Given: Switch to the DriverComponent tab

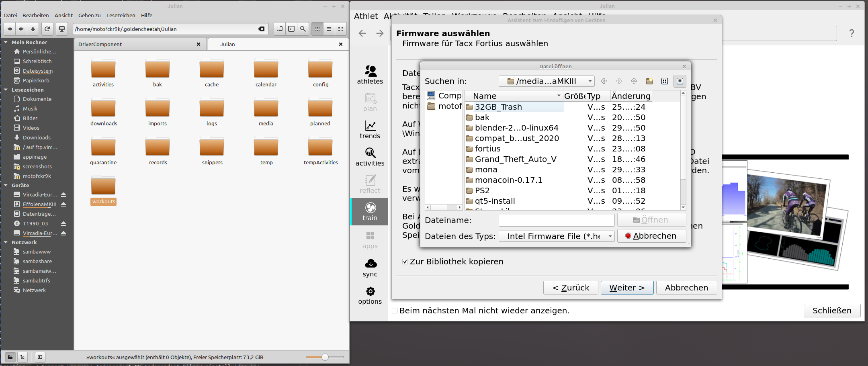Looking at the screenshot, I should [x=100, y=44].
